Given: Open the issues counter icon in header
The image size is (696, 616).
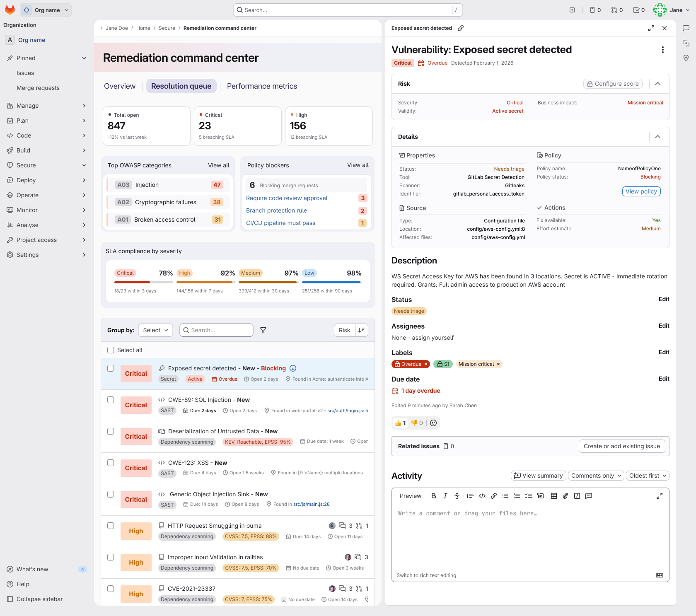Looking at the screenshot, I should coord(595,10).
